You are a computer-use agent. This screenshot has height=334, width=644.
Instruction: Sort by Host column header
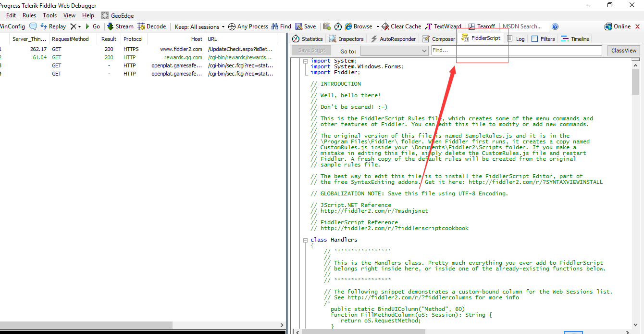tap(176, 39)
